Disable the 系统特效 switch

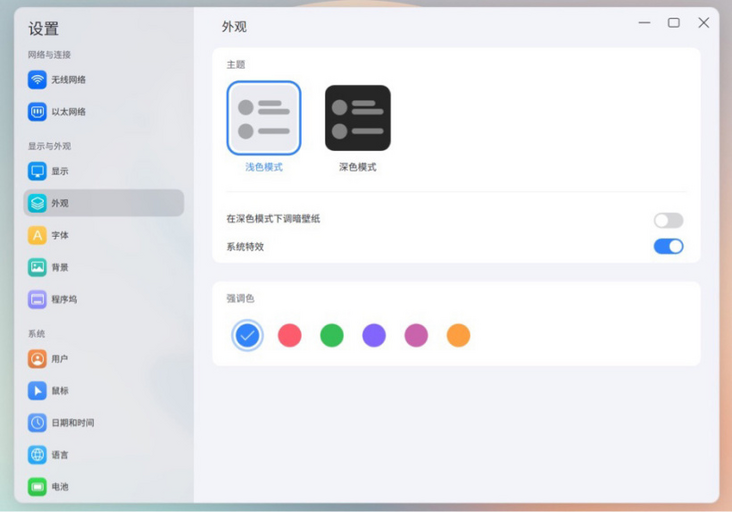669,246
